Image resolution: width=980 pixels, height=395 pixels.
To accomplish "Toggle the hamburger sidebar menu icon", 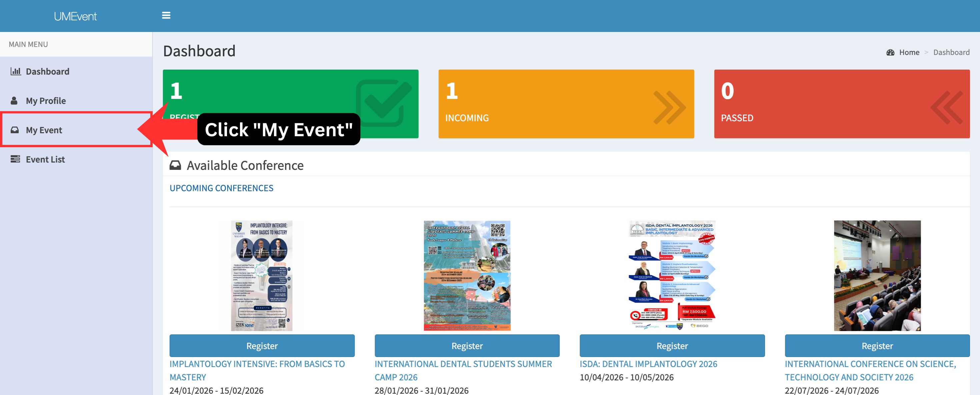I will tap(166, 16).
